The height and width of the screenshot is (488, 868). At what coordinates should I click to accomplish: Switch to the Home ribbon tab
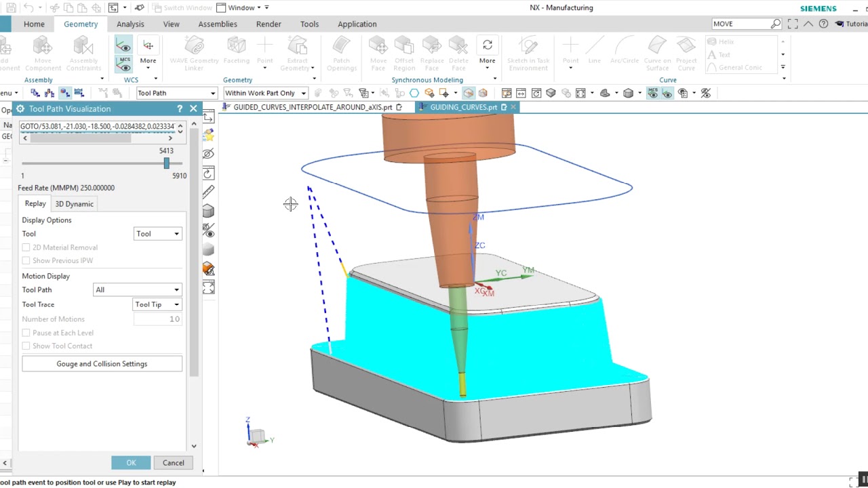click(x=34, y=24)
